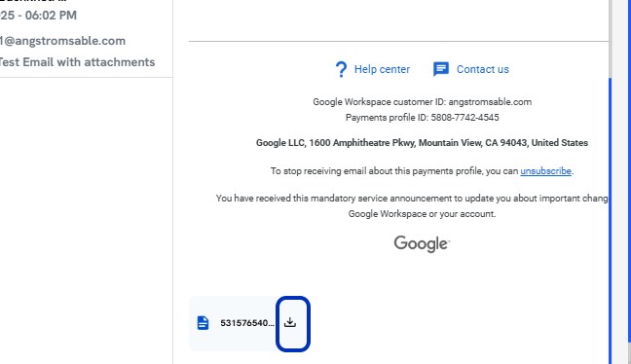Open the Help center link

(382, 69)
